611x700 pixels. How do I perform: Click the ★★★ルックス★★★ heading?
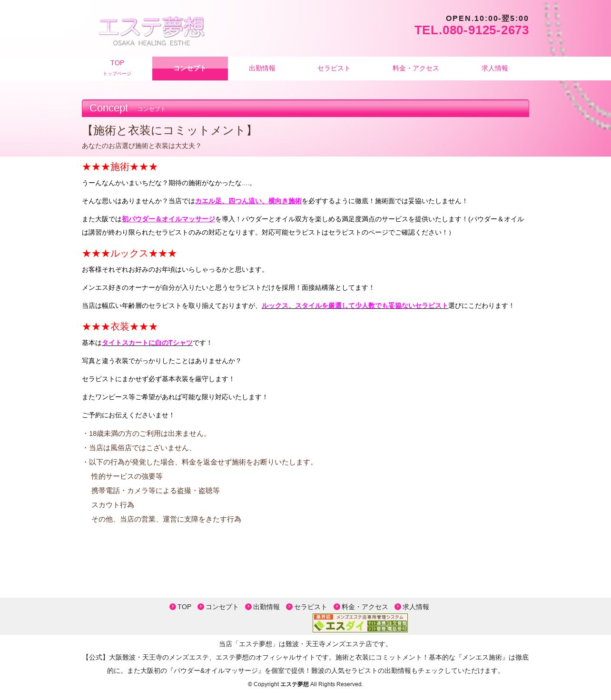(129, 254)
